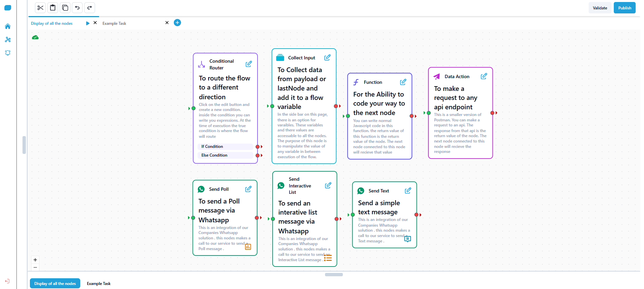Click the sidebar collapse handle
The width and height of the screenshot is (644, 289).
pyautogui.click(x=24, y=145)
